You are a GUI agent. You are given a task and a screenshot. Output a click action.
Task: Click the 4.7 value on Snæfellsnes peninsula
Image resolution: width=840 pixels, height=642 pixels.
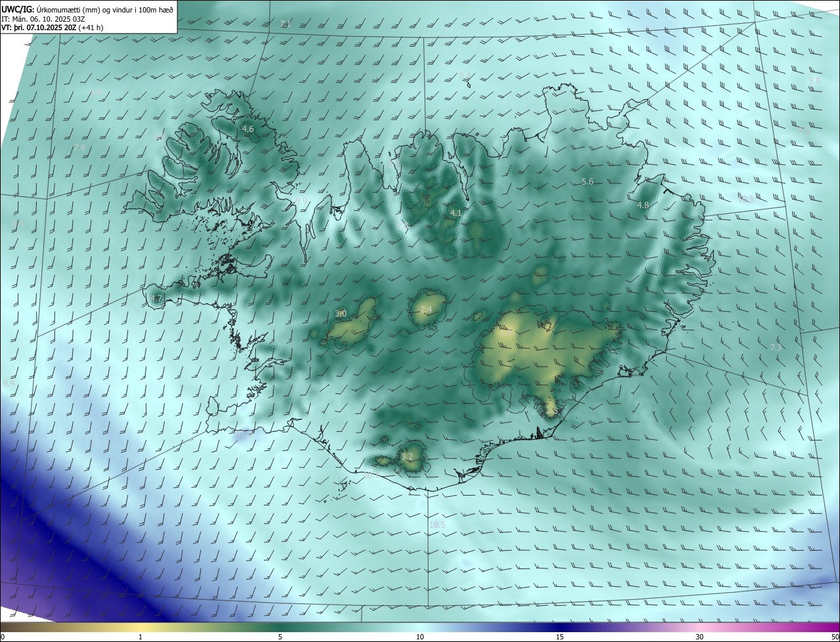point(156,299)
